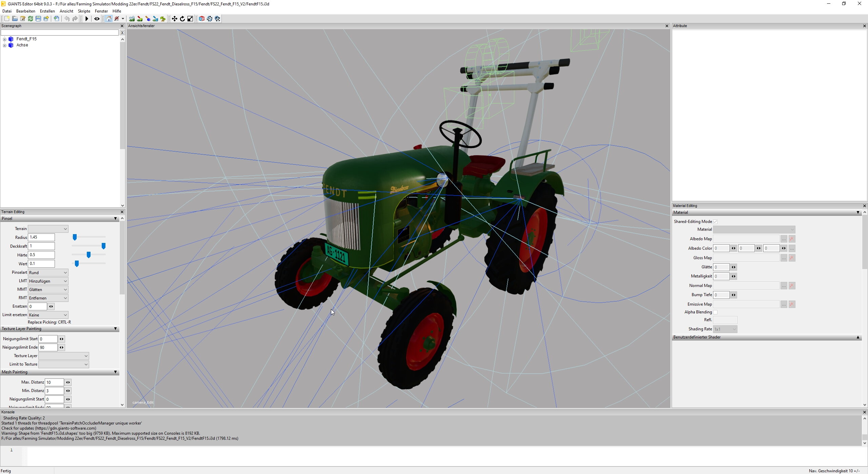Select the rotate tool icon

pyautogui.click(x=182, y=19)
